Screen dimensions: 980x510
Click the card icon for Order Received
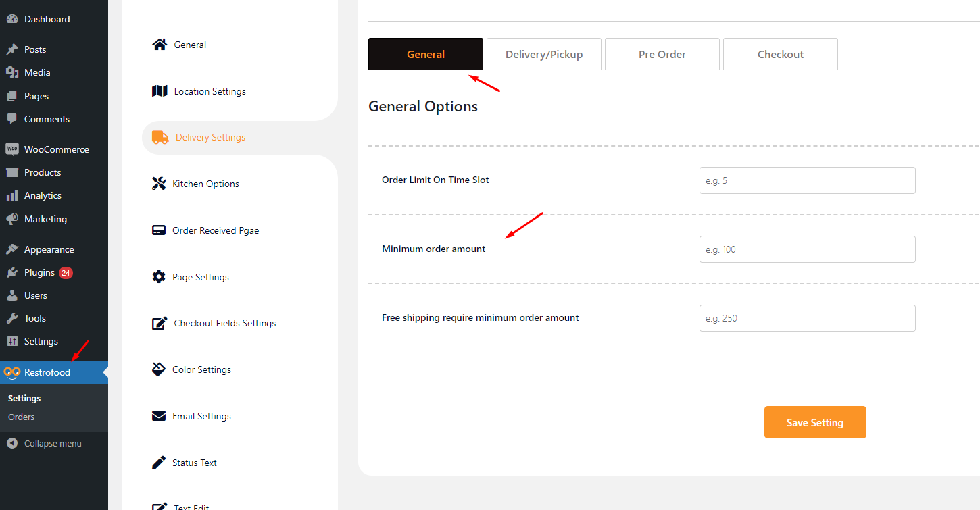tap(159, 230)
